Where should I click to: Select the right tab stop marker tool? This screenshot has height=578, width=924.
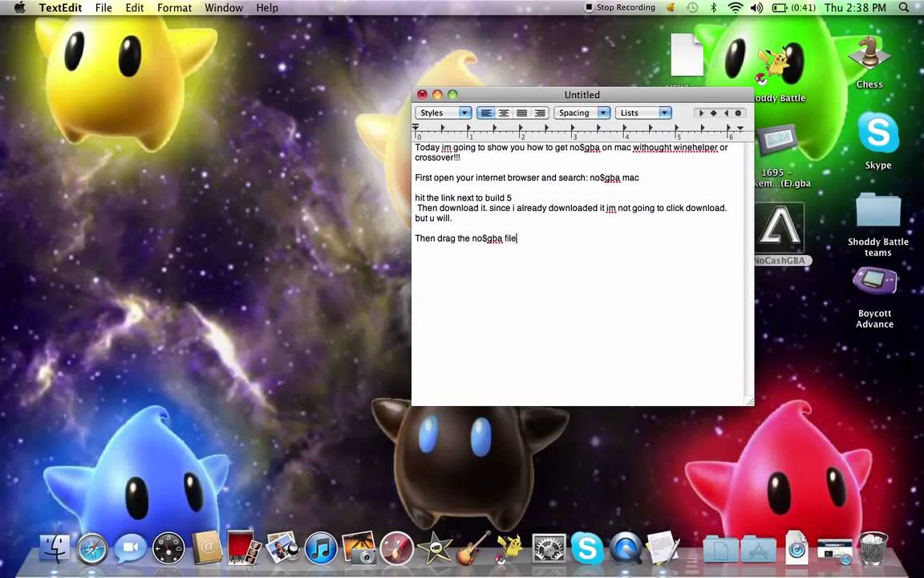tap(726, 112)
